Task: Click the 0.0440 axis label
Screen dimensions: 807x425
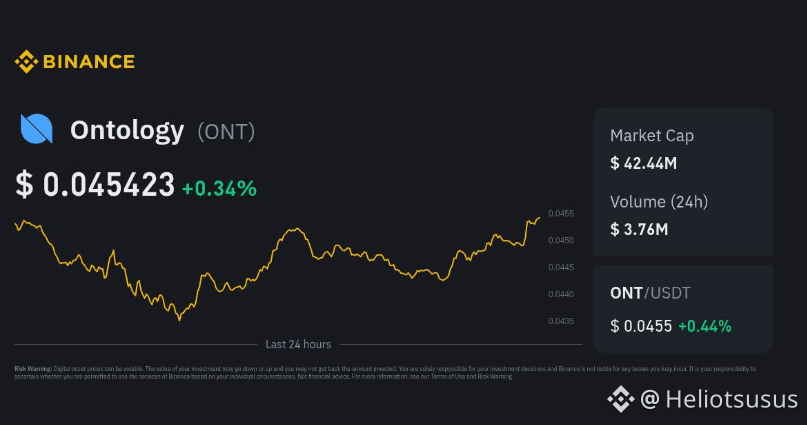Action: pyautogui.click(x=561, y=294)
